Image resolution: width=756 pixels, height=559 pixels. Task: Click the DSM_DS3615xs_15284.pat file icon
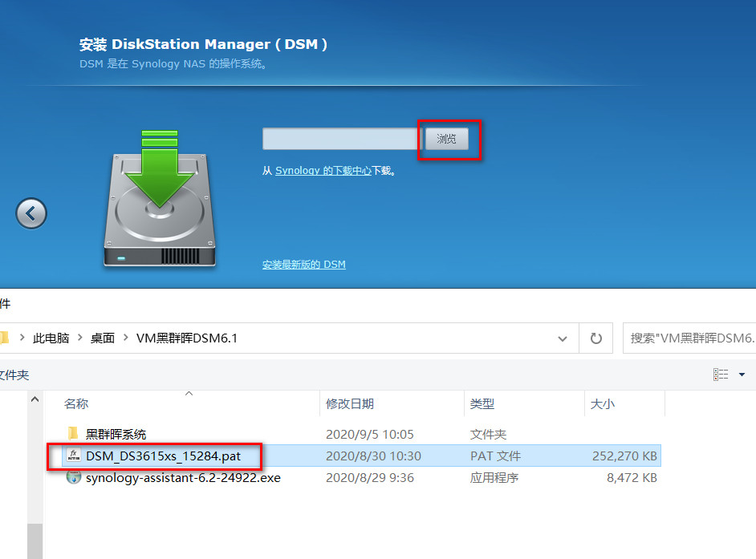tap(74, 456)
